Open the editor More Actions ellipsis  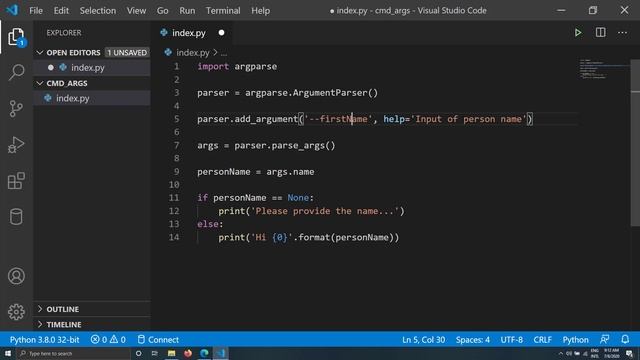pyautogui.click(x=622, y=33)
